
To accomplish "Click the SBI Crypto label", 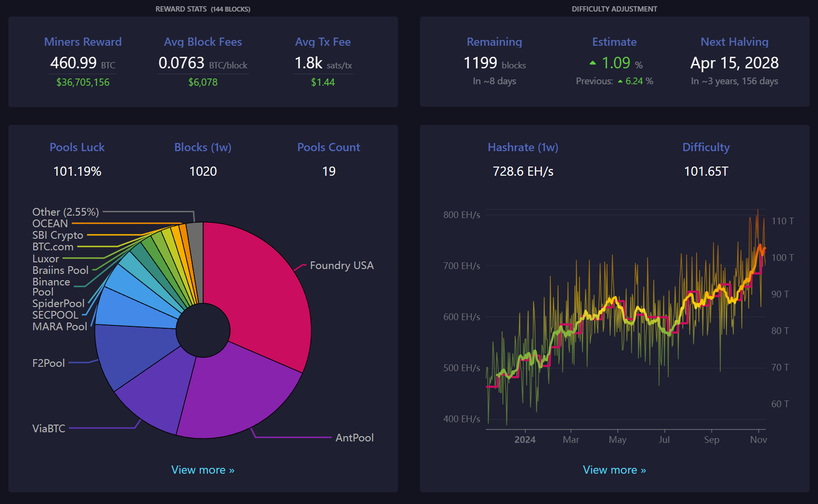I will [58, 235].
